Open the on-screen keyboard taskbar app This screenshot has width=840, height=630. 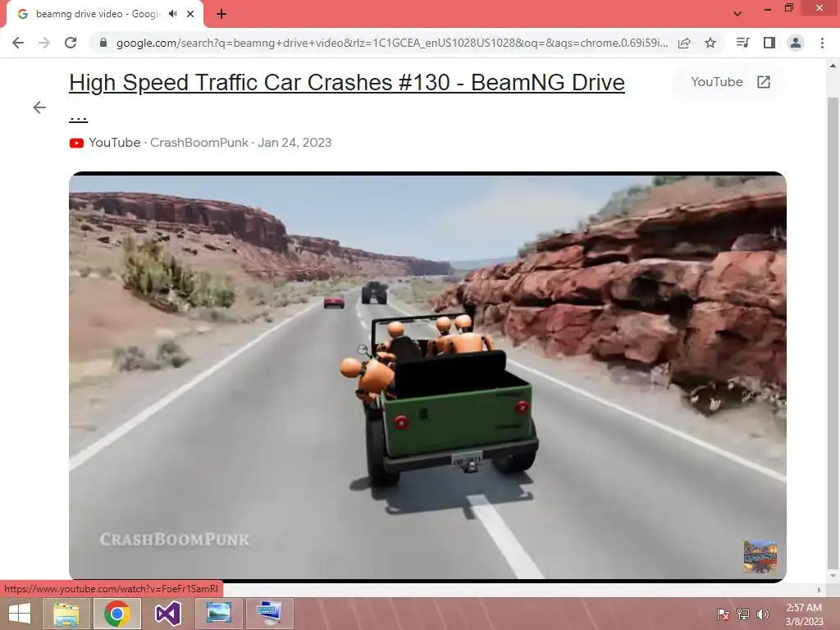(269, 614)
